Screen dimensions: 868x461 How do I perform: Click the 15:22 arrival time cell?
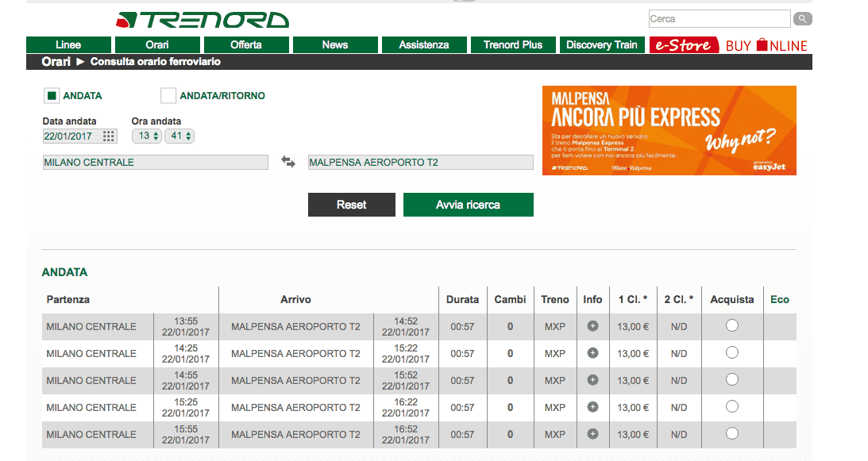(406, 354)
